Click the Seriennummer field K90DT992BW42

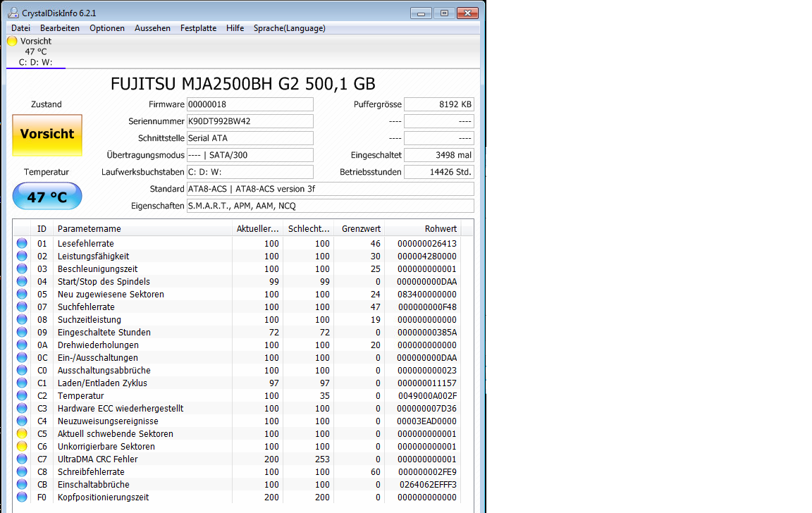[250, 121]
